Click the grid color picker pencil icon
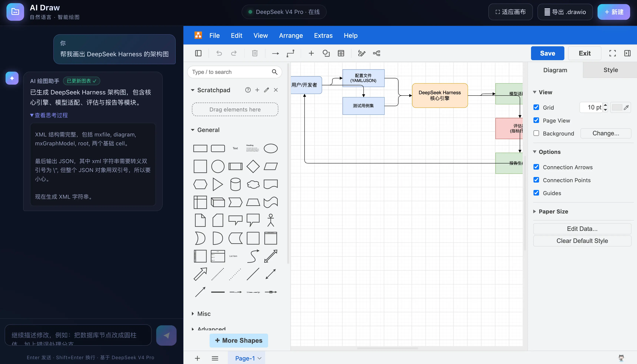This screenshot has width=637, height=364. 626,108
